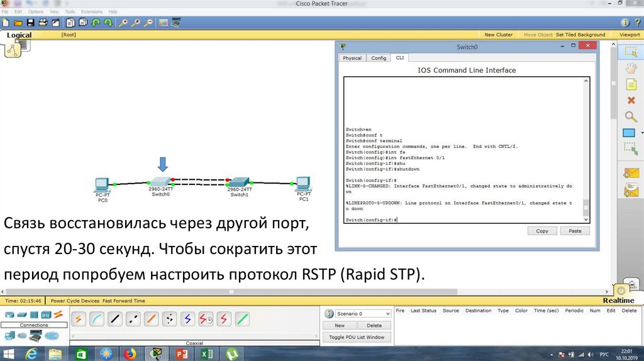This screenshot has width=644, height=361.
Task: Add a Simple PDU envelope tool
Action: coord(631,173)
